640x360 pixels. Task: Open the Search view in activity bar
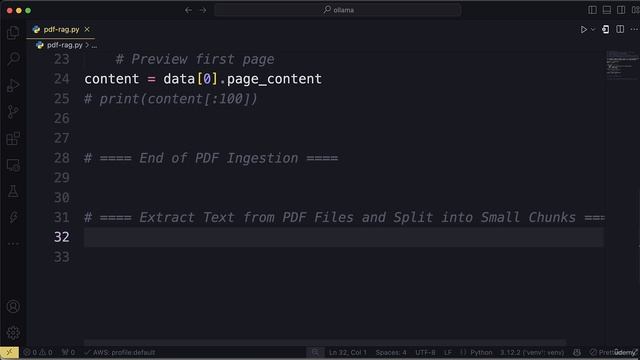13,59
